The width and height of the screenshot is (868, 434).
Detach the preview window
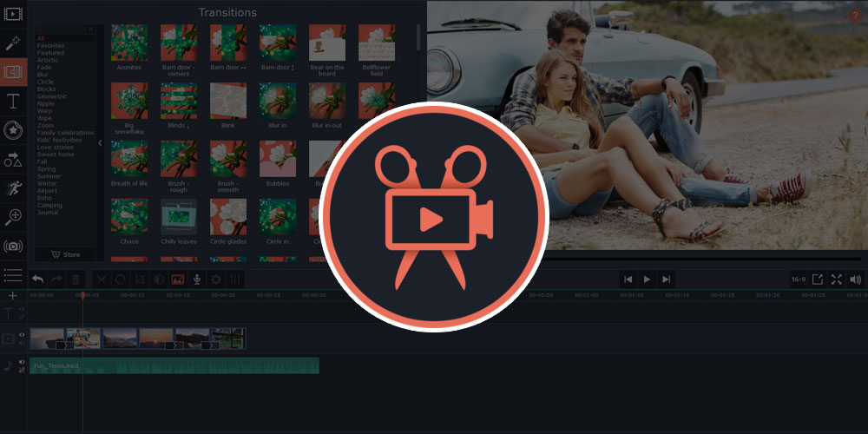pyautogui.click(x=818, y=279)
